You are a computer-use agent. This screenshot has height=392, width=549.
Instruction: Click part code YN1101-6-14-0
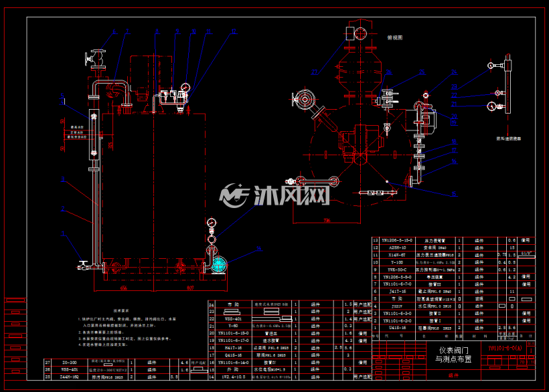(233, 363)
